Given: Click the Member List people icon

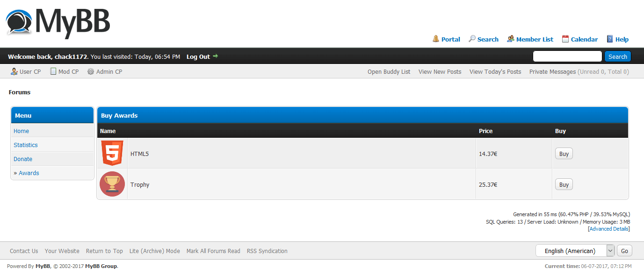Looking at the screenshot, I should point(511,39).
